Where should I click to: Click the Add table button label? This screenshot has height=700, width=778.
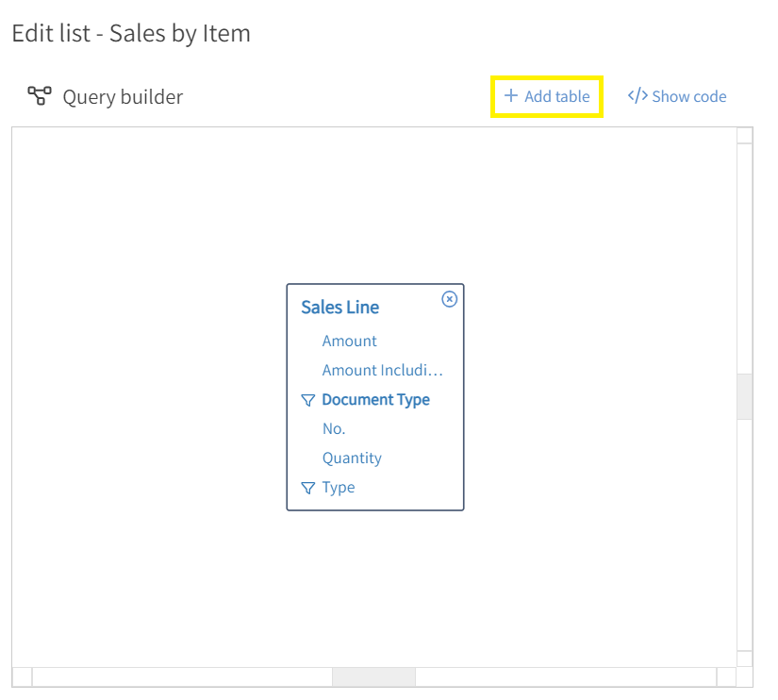click(556, 96)
